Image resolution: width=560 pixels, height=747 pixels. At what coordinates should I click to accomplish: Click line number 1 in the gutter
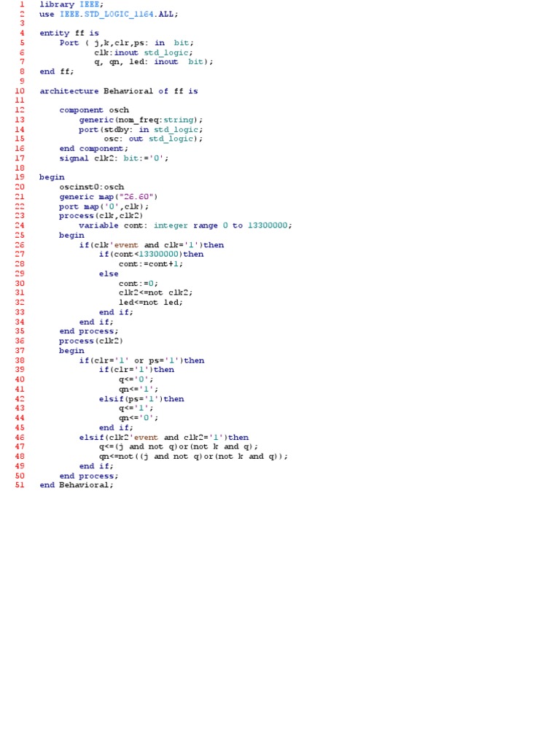(21, 4)
